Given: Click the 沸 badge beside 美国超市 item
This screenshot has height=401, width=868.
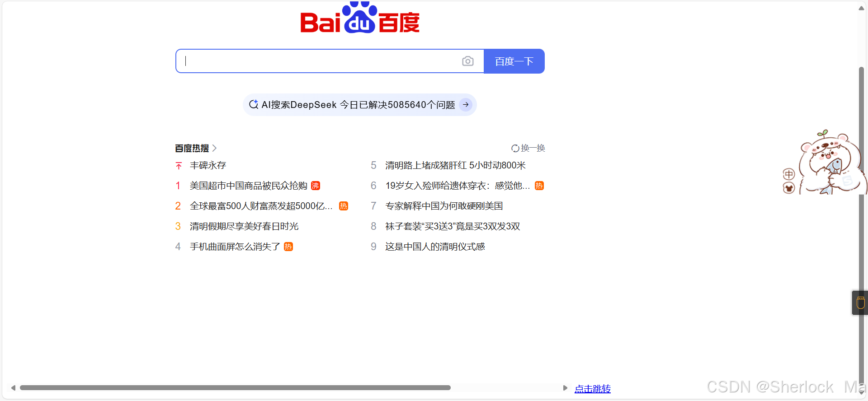Looking at the screenshot, I should coord(316,186).
